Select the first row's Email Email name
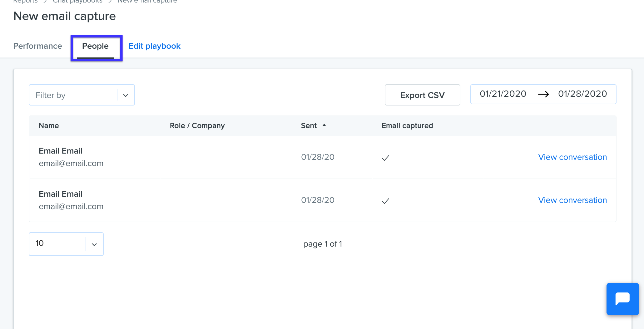The width and height of the screenshot is (644, 329). click(61, 151)
